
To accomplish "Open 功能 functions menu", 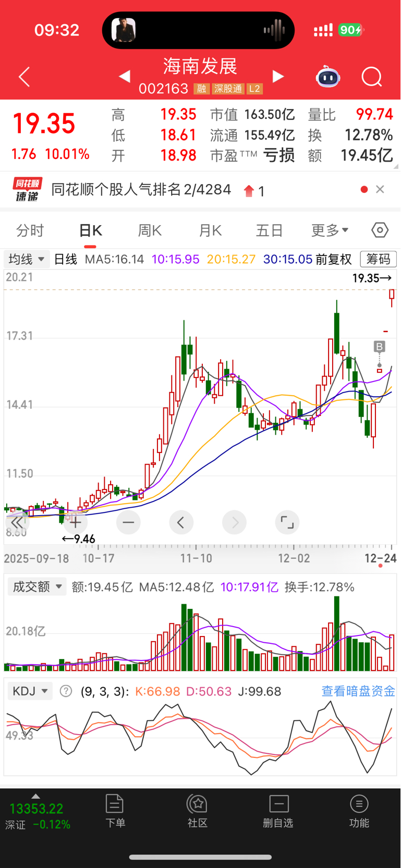I will click(359, 811).
